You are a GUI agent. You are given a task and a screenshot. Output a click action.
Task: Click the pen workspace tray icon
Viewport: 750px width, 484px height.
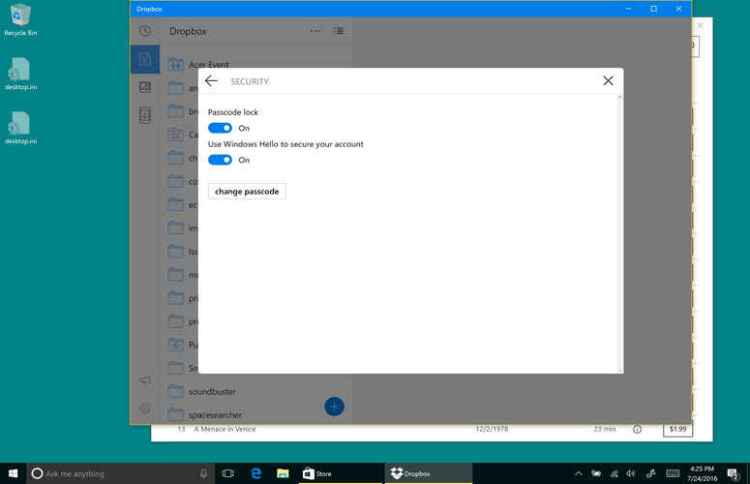coord(651,473)
